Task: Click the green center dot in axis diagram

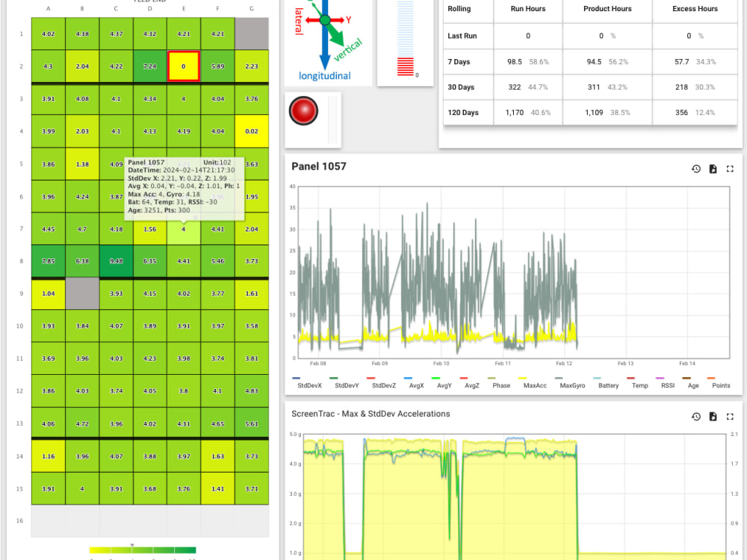Action: click(325, 20)
